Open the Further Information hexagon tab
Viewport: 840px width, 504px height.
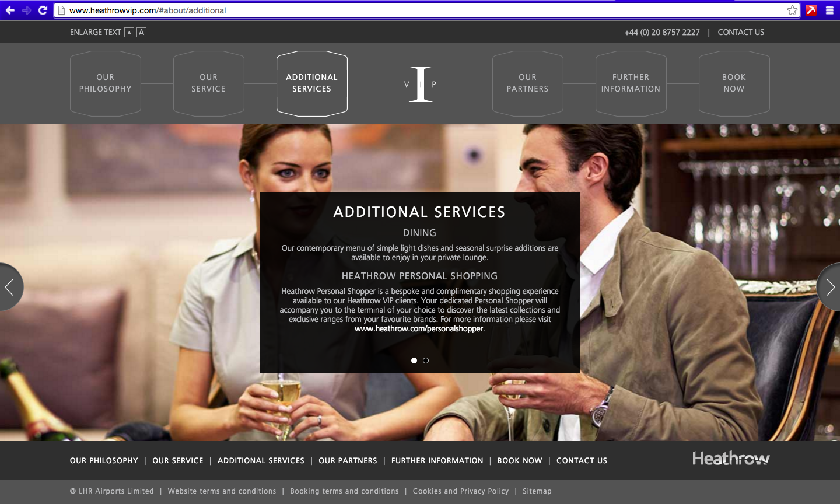[x=631, y=83]
